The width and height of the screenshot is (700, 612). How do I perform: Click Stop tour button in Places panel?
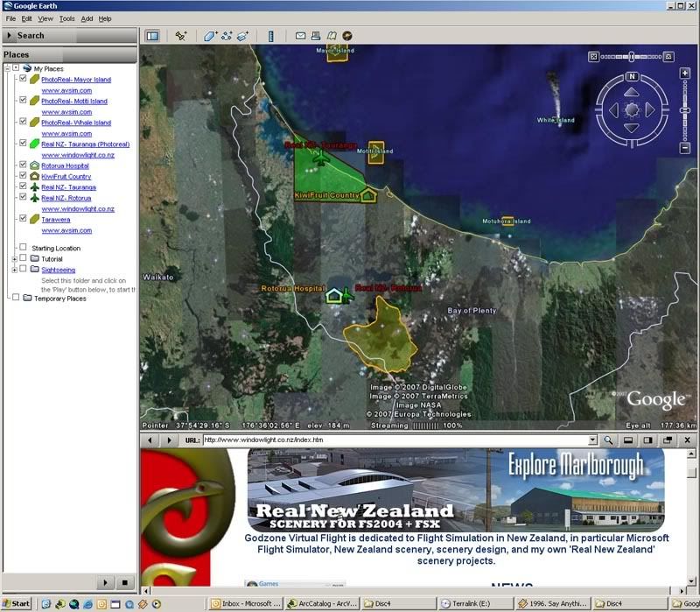click(124, 582)
